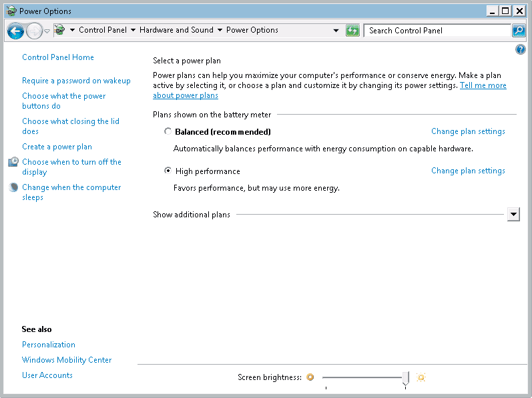Expand the Show additional plans arrow
Screen dimensions: 532x398
coord(513,214)
